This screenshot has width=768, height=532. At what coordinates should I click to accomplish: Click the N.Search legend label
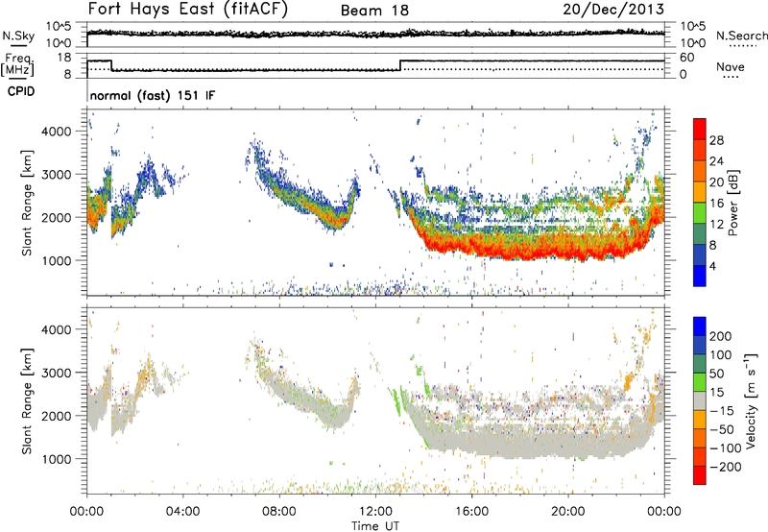pyautogui.click(x=741, y=36)
